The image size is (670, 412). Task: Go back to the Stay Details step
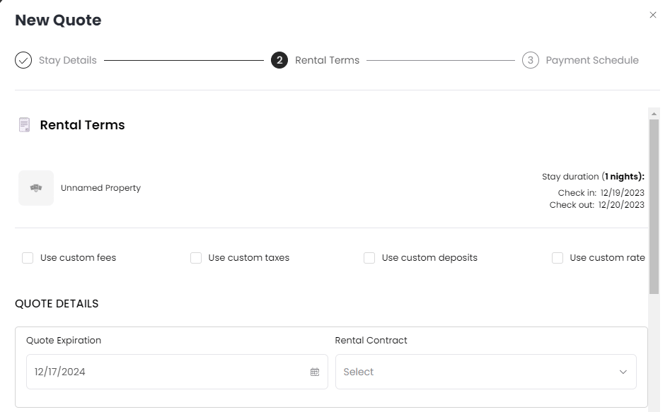(67, 60)
